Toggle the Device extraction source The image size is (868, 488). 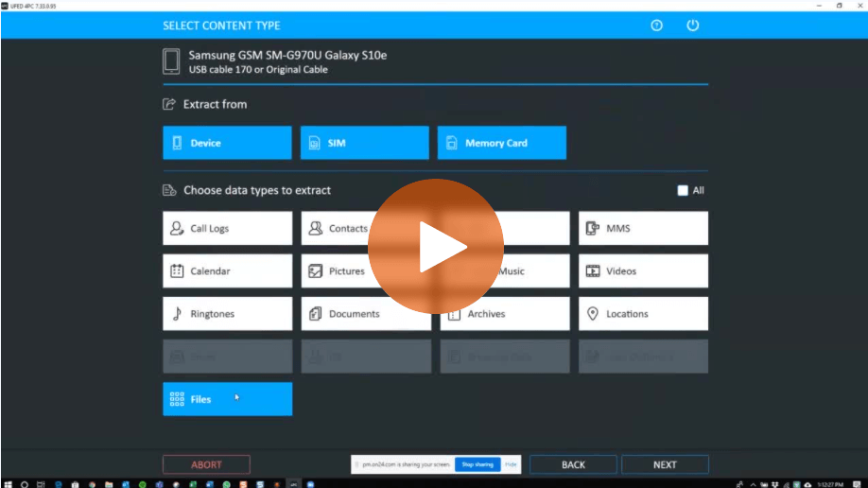click(227, 143)
